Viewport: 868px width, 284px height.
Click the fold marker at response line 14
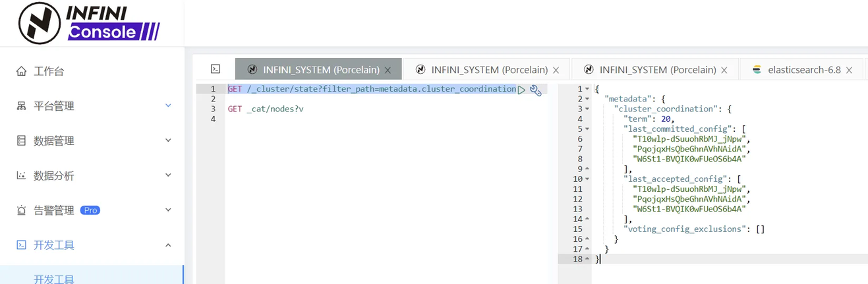click(587, 219)
